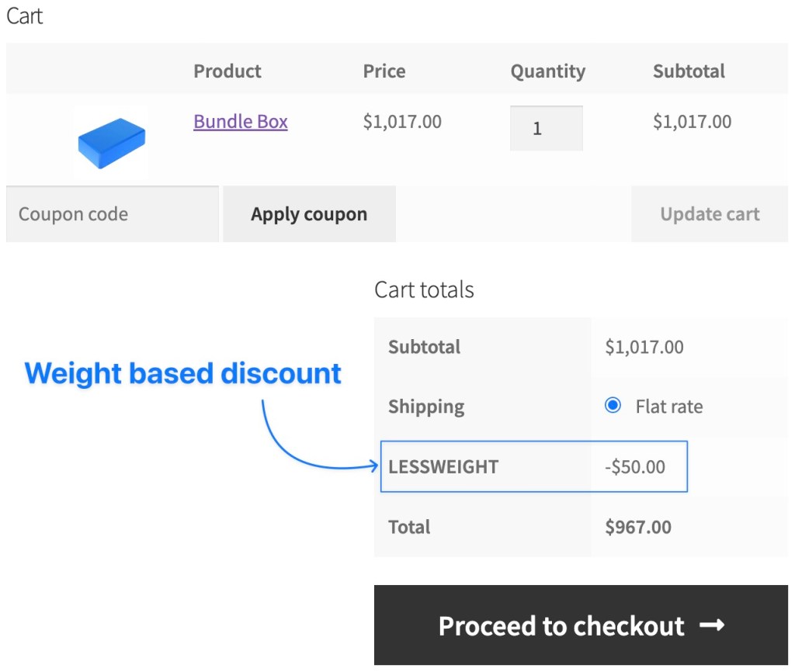The height and width of the screenshot is (672, 795).
Task: Click the Quantity column header
Action: coord(547,71)
